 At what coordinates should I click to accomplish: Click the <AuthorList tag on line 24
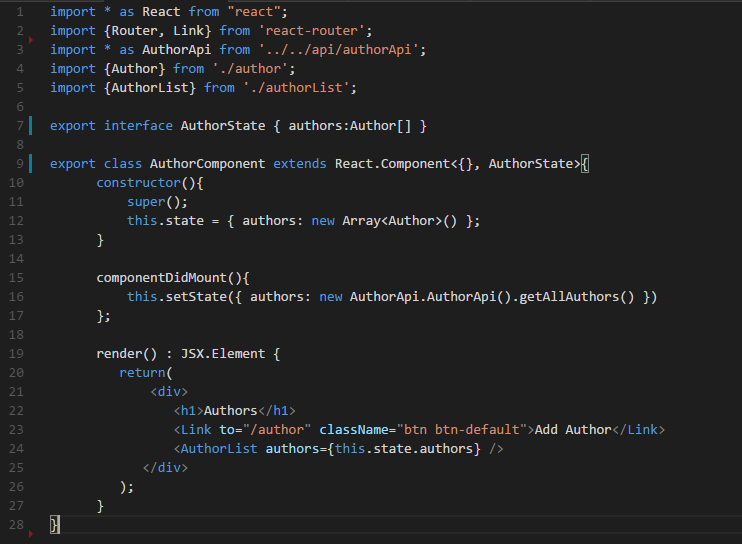click(x=215, y=448)
